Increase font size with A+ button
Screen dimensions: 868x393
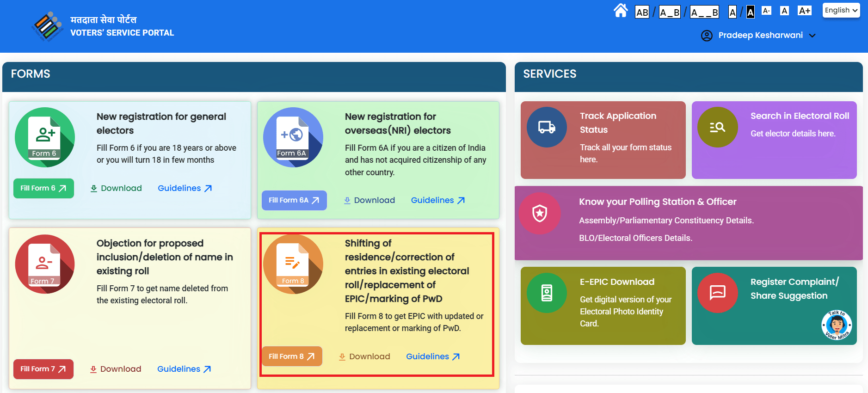(x=804, y=11)
